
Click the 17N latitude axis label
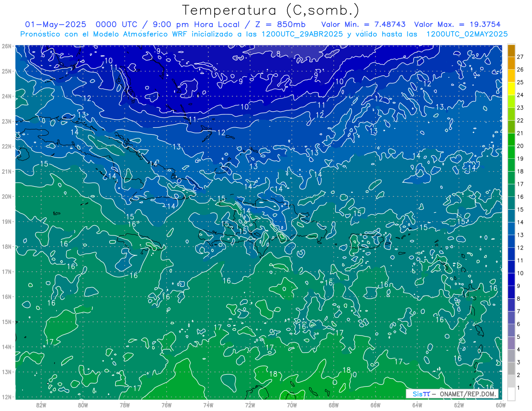tap(7, 272)
